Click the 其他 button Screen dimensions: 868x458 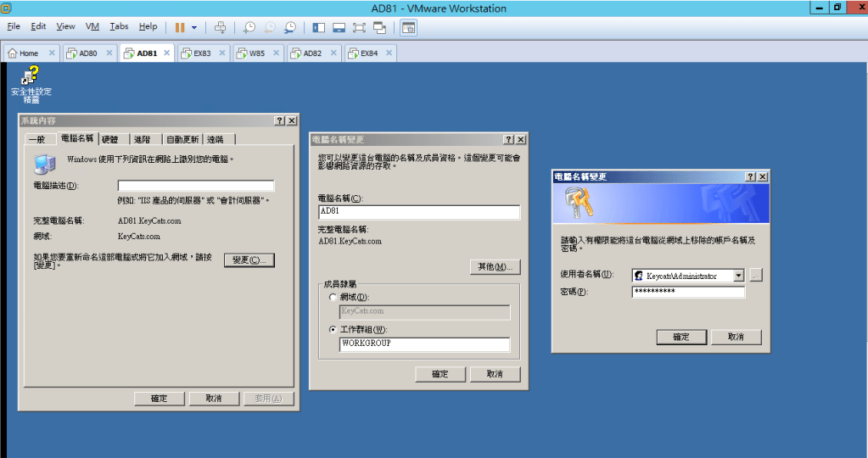tap(495, 267)
